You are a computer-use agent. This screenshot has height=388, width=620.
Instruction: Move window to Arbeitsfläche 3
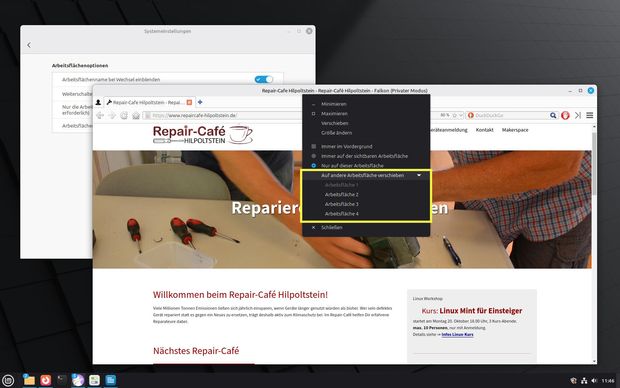tap(342, 204)
